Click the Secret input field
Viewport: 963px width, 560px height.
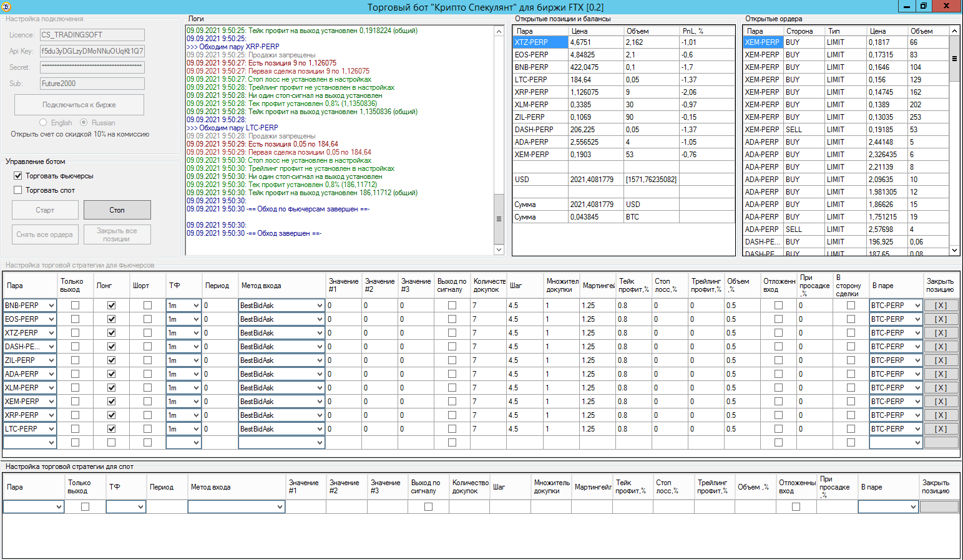point(92,67)
